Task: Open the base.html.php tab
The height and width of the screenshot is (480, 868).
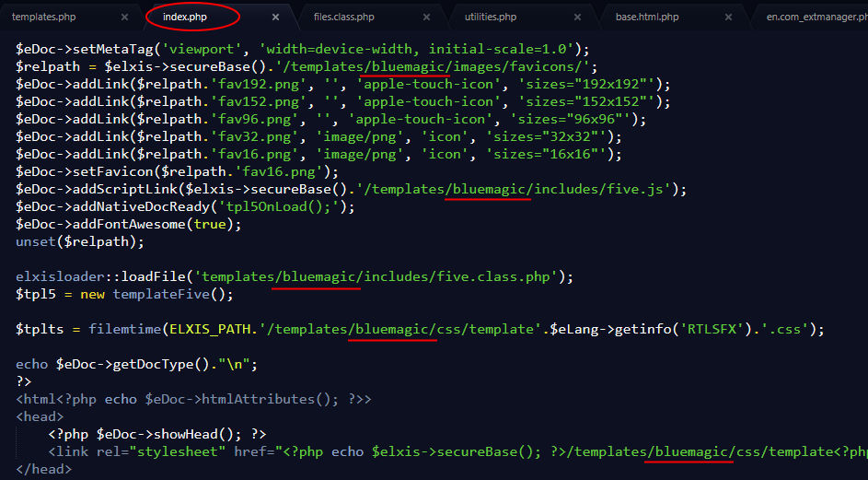Action: (647, 17)
